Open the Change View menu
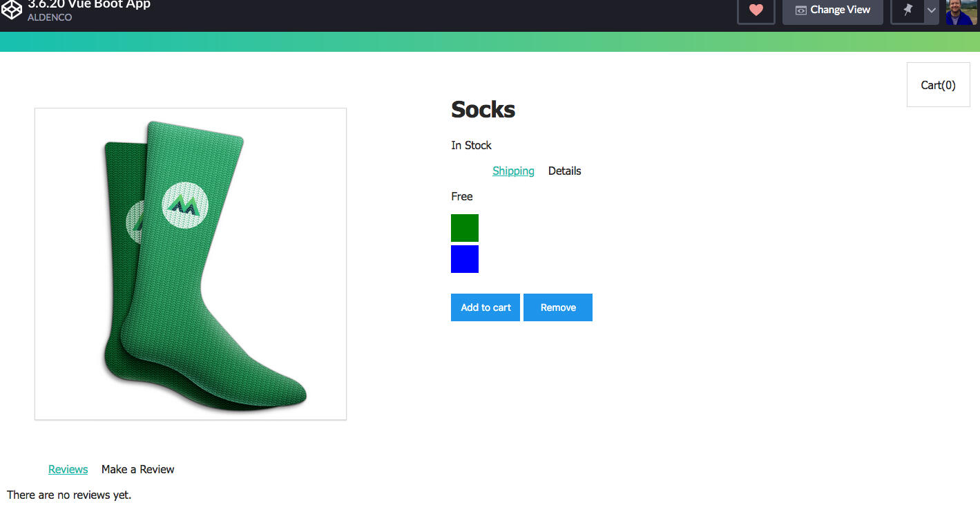 [x=832, y=10]
